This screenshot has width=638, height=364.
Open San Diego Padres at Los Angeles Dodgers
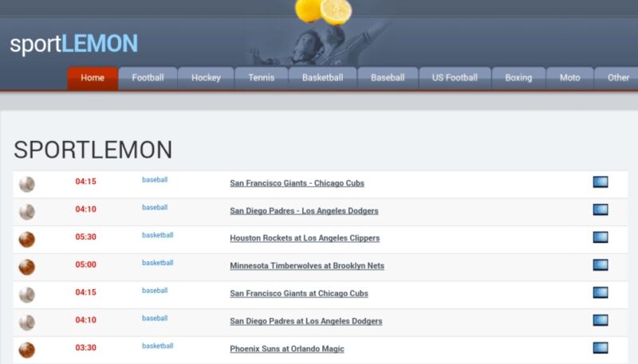[306, 321]
